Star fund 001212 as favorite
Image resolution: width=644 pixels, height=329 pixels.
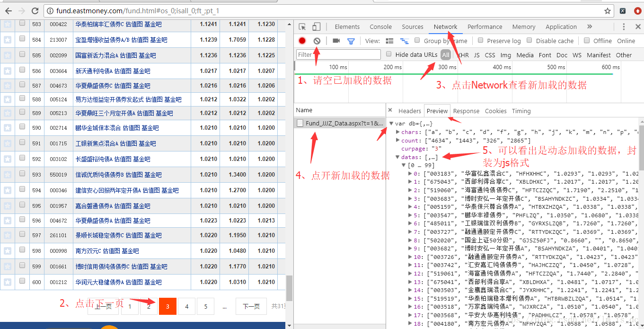(x=7, y=282)
